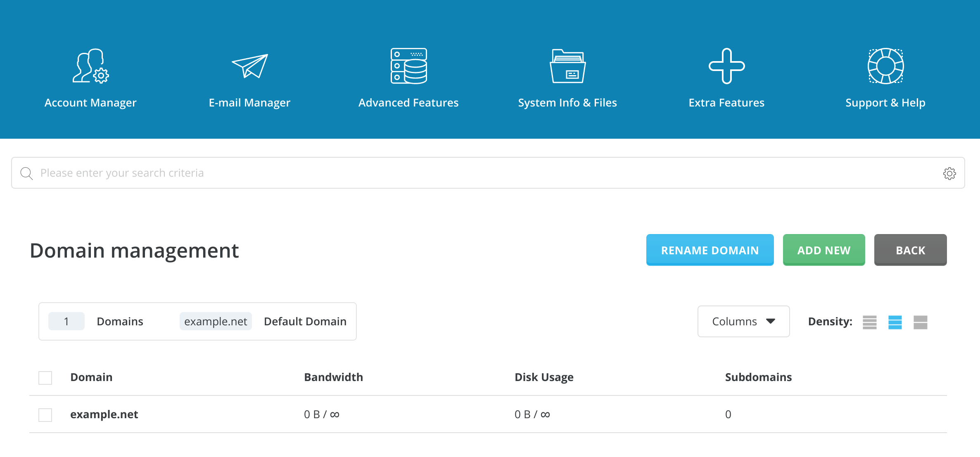Click System Info & Files folder icon
Image resolution: width=980 pixels, height=457 pixels.
click(567, 66)
